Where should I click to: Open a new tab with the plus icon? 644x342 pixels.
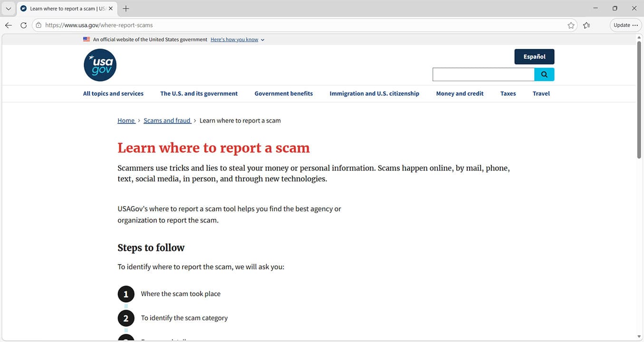coord(126,9)
